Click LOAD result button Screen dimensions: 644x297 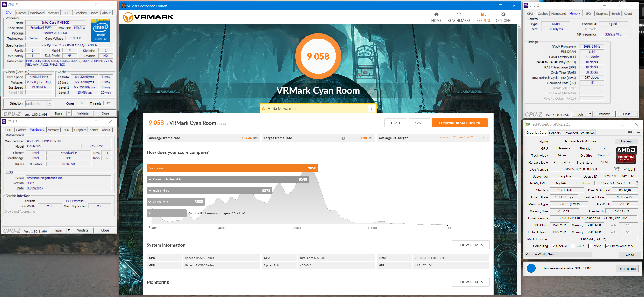(395, 123)
